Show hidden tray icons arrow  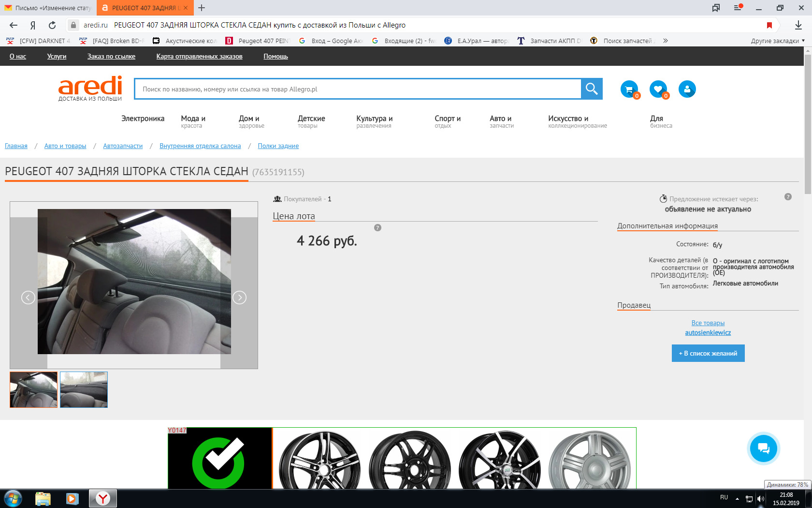(737, 499)
